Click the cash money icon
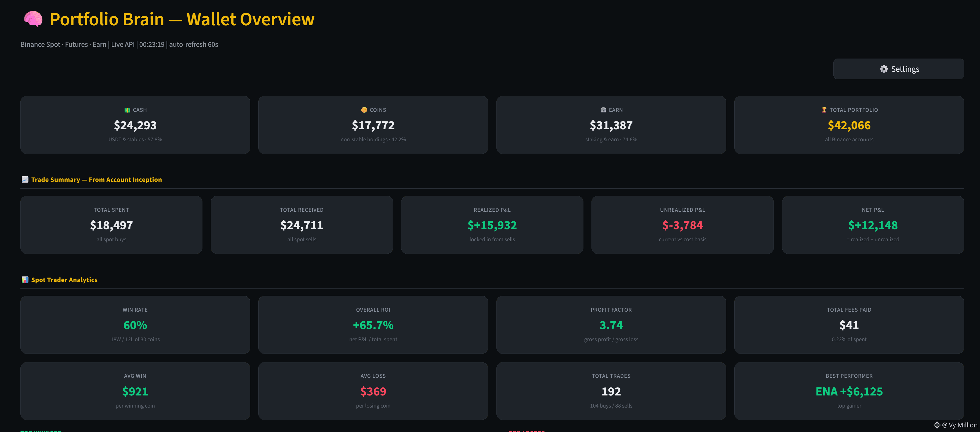The height and width of the screenshot is (432, 980). click(127, 110)
